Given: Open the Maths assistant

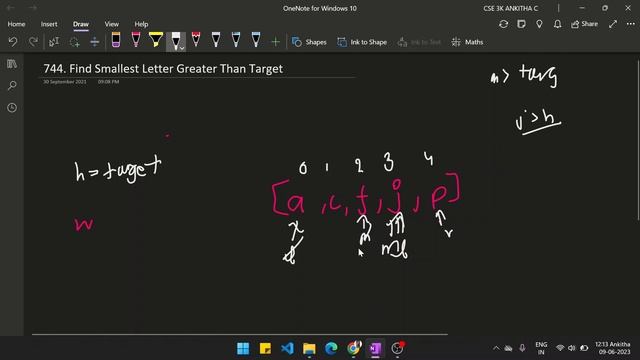Looking at the screenshot, I should pyautogui.click(x=467, y=42).
